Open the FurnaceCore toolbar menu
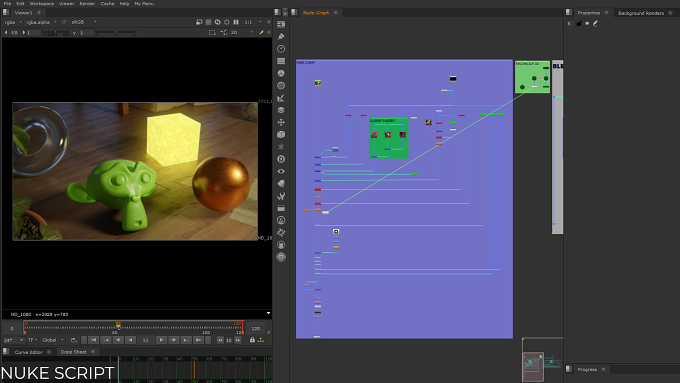The width and height of the screenshot is (680, 383). pyautogui.click(x=281, y=220)
